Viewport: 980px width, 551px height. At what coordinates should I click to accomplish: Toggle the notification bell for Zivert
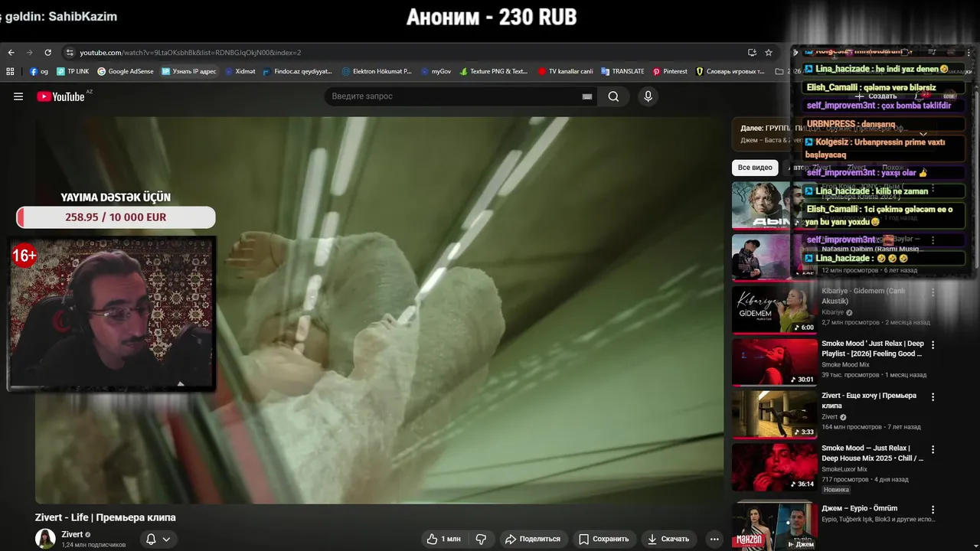pyautogui.click(x=151, y=539)
